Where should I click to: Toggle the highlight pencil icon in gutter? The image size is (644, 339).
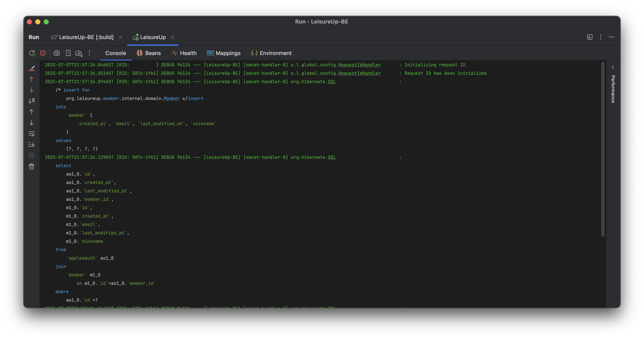tap(31, 68)
